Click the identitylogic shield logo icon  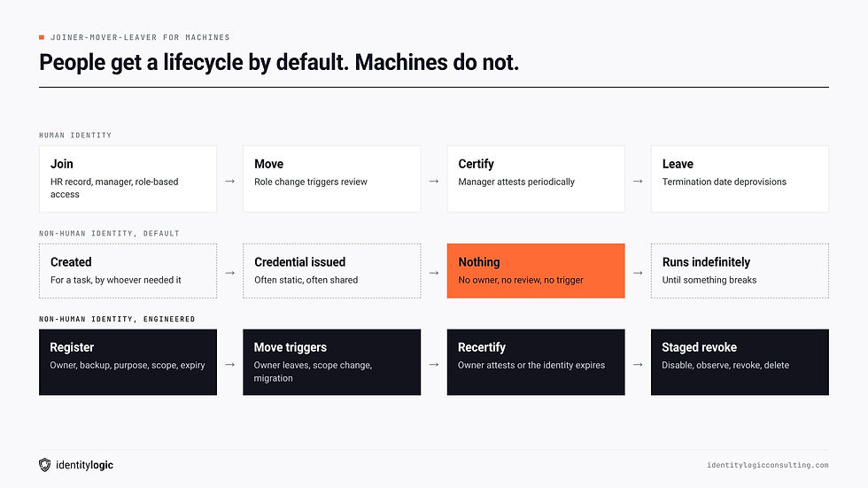(x=45, y=465)
